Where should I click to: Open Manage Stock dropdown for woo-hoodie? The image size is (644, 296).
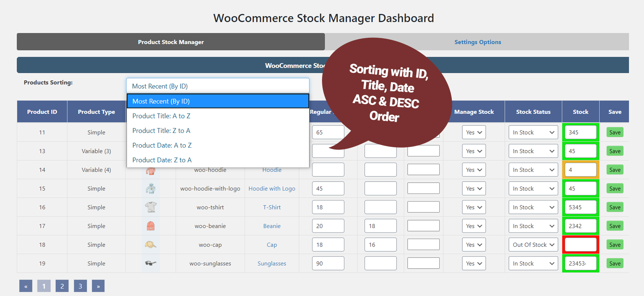pos(474,170)
